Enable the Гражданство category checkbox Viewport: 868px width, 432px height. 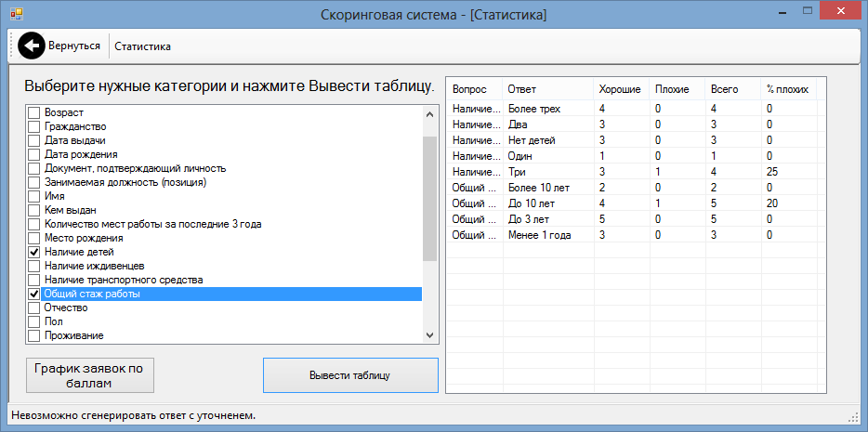[x=34, y=126]
